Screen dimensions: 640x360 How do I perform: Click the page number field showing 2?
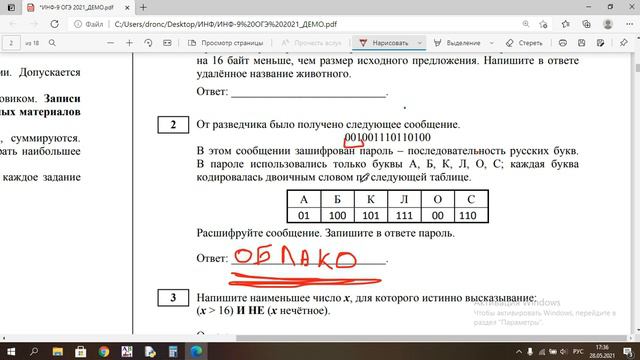(11, 43)
